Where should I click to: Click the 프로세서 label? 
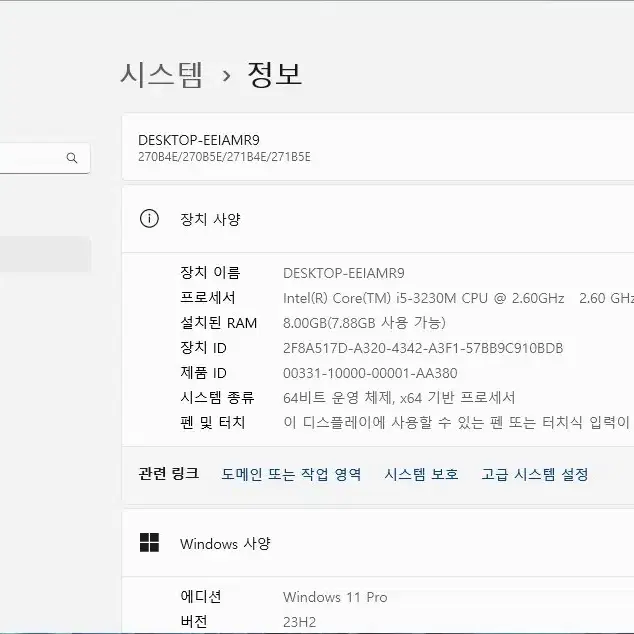click(x=208, y=298)
